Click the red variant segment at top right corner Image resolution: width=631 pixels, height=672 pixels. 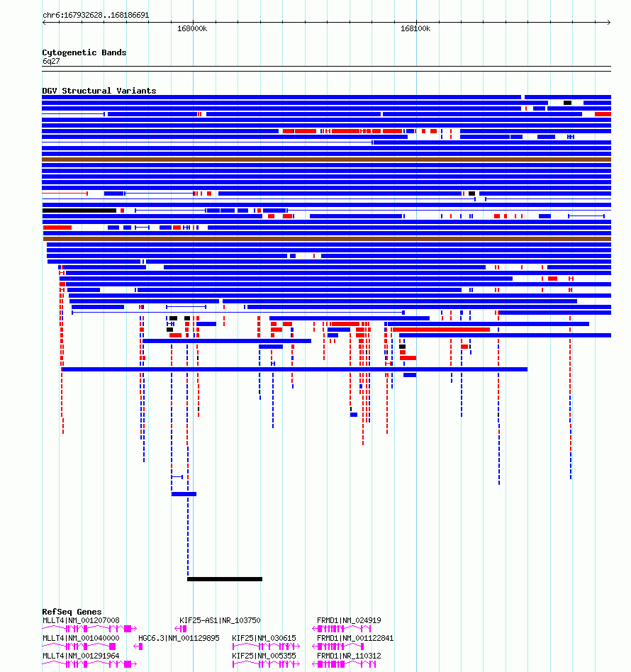[603, 114]
